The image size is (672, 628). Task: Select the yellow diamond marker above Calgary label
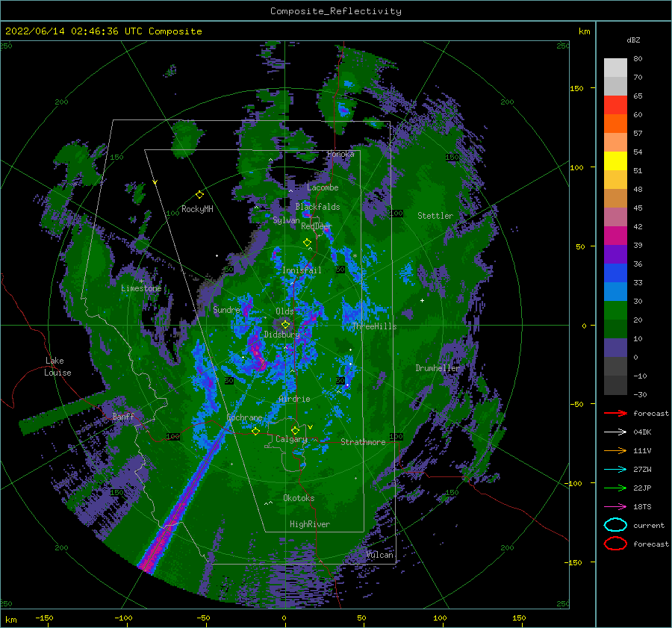point(295,430)
